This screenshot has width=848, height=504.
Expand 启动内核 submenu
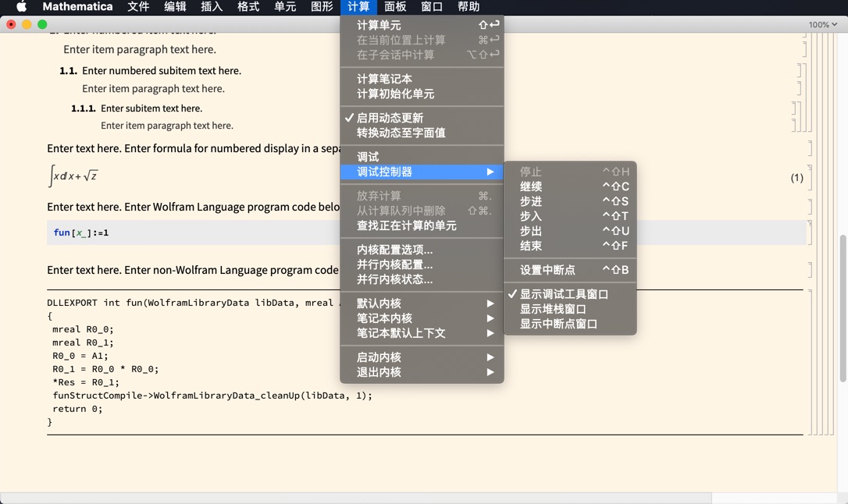pos(422,357)
